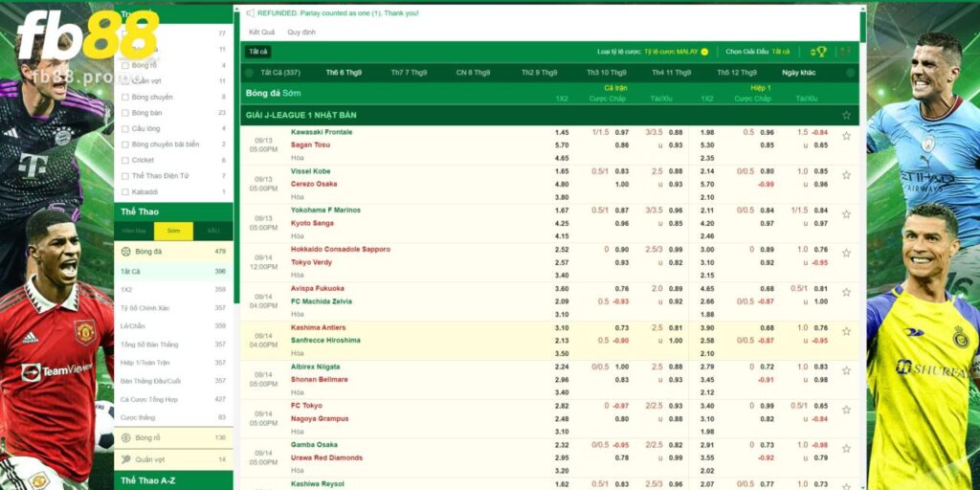Image resolution: width=980 pixels, height=490 pixels.
Task: Expand the Ngày khác date option
Action: pyautogui.click(x=798, y=73)
